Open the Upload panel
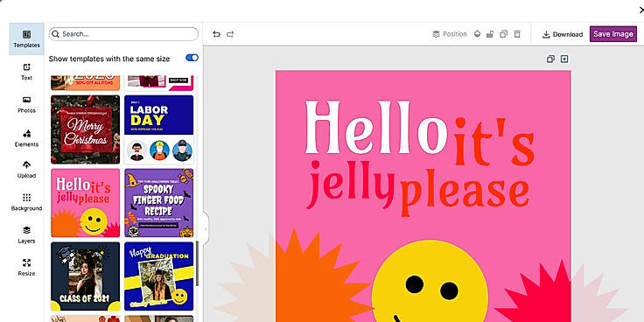The height and width of the screenshot is (322, 644). [27, 170]
